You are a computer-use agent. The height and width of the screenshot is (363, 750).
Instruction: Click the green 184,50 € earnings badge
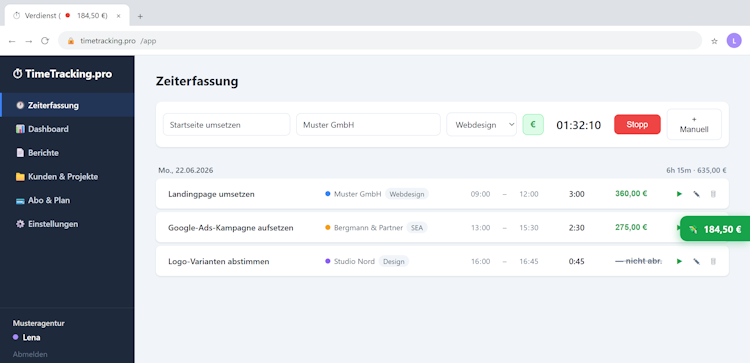[x=715, y=229]
